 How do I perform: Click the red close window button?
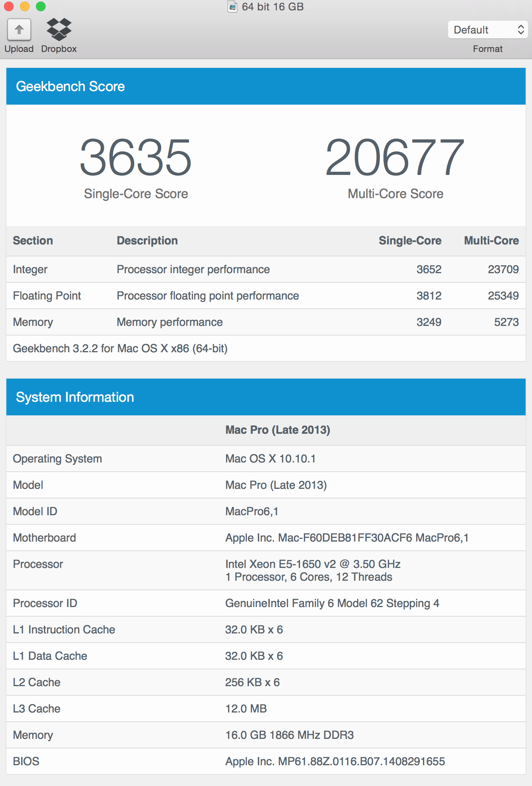point(9,6)
